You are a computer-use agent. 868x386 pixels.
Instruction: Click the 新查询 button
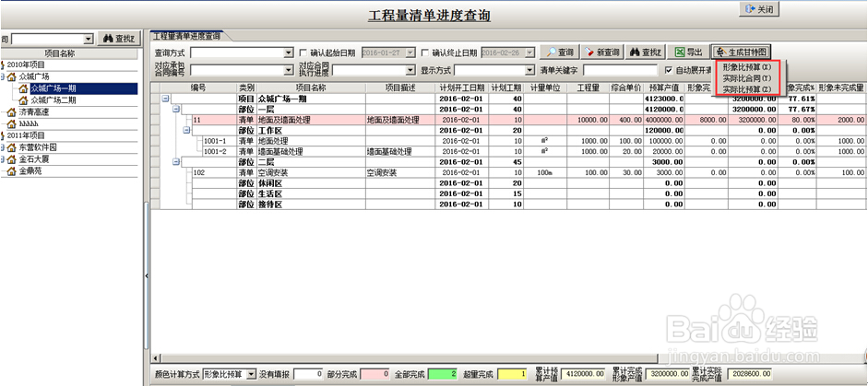click(x=602, y=52)
